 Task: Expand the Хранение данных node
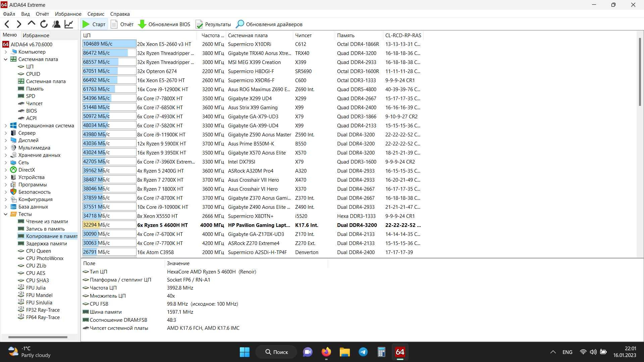[5, 155]
